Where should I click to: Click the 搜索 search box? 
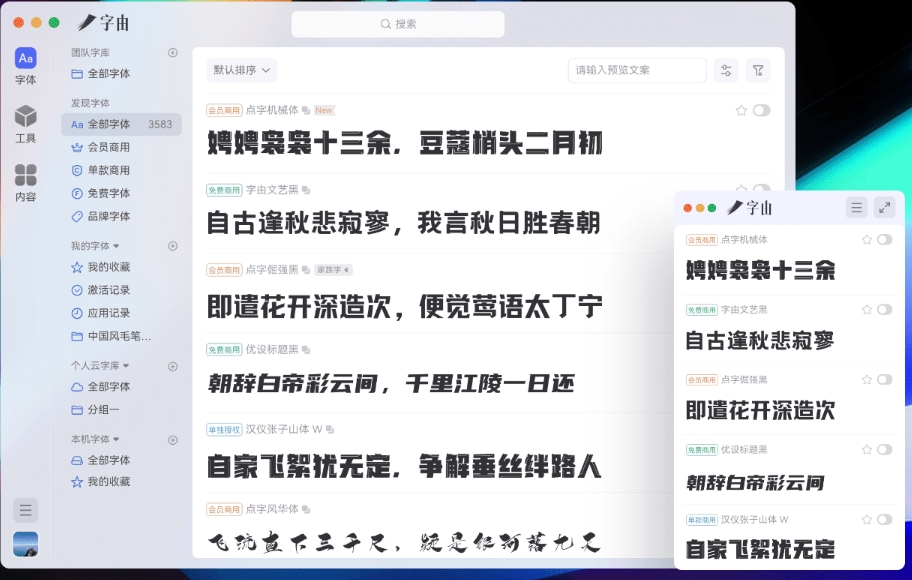(398, 24)
